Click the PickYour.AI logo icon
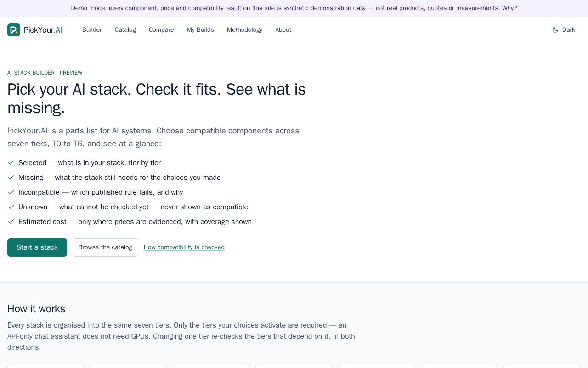 click(14, 30)
